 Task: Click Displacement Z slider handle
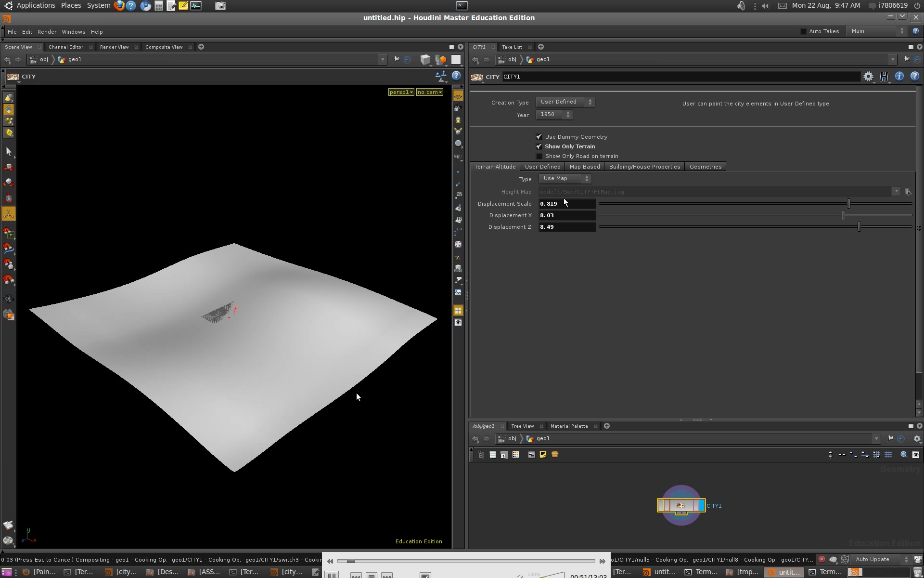pyautogui.click(x=859, y=227)
